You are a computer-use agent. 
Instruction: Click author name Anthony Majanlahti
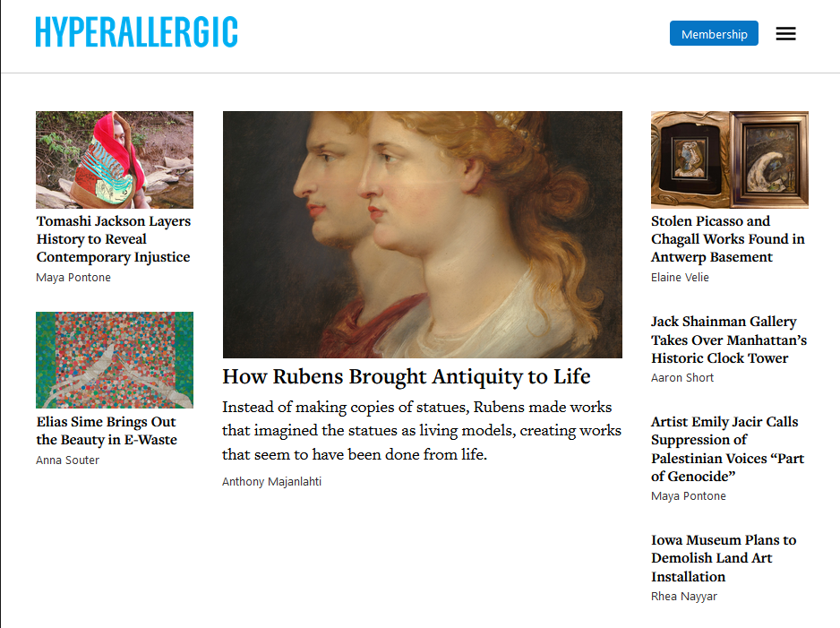point(271,481)
